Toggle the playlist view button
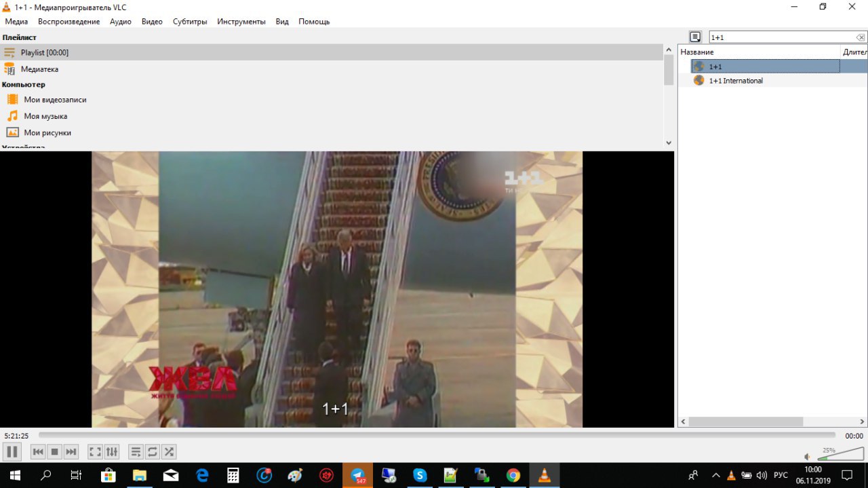The height and width of the screenshot is (488, 868). tap(136, 451)
